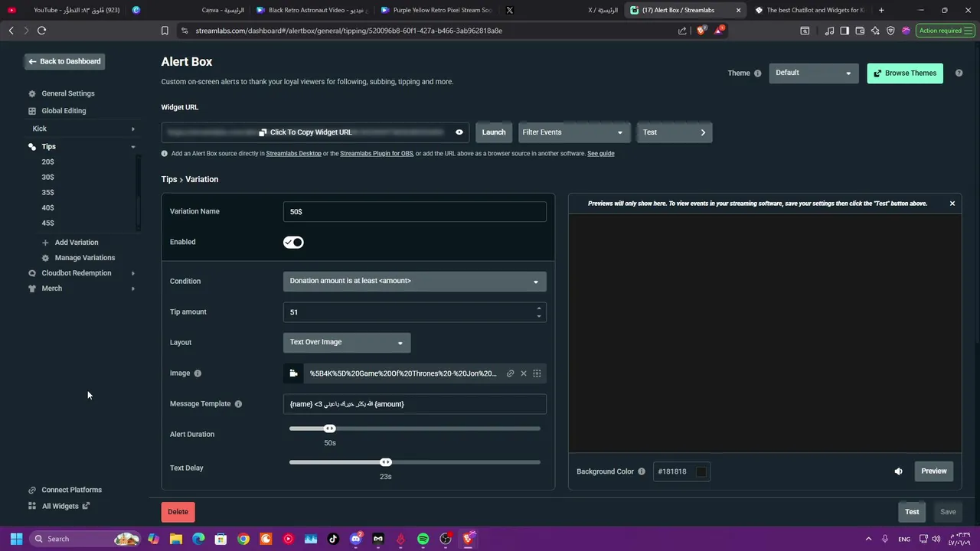This screenshot has height=551, width=980.
Task: Click the Image info icon
Action: click(198, 373)
